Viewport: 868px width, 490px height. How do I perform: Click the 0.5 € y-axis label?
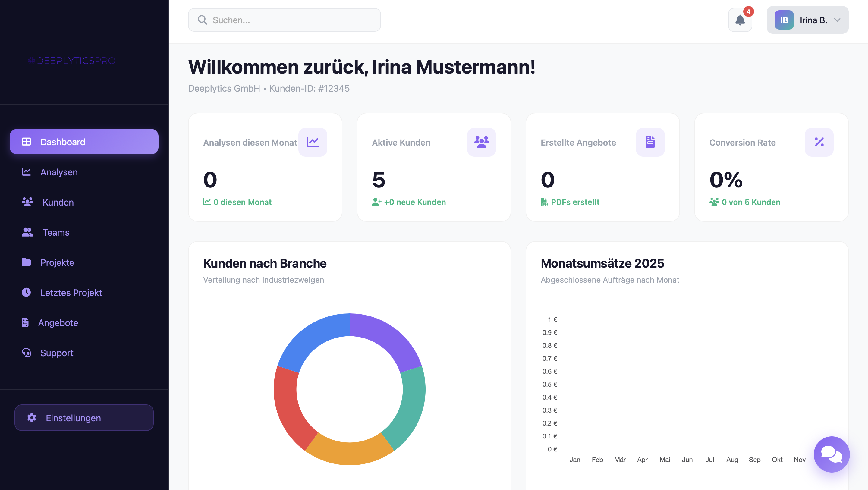point(549,384)
